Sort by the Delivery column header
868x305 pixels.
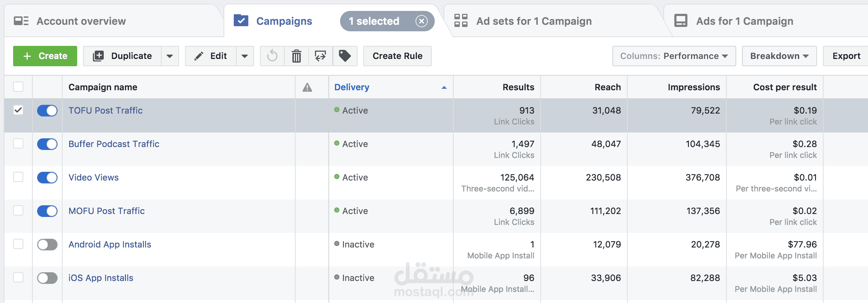[352, 87]
